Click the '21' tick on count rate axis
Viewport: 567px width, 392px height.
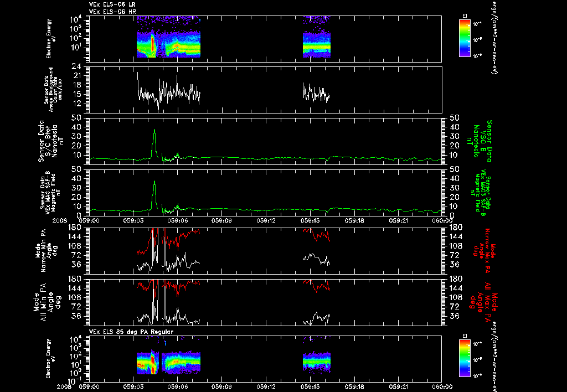pos(76,76)
